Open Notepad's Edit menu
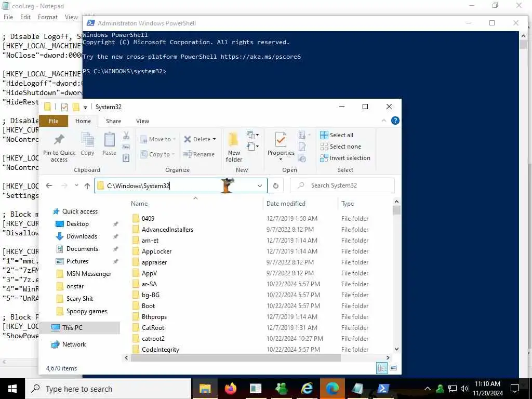 pos(25,17)
